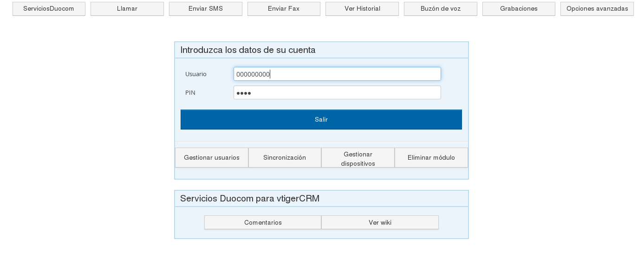Focus the Usuario input field
644x253 pixels.
coord(337,74)
